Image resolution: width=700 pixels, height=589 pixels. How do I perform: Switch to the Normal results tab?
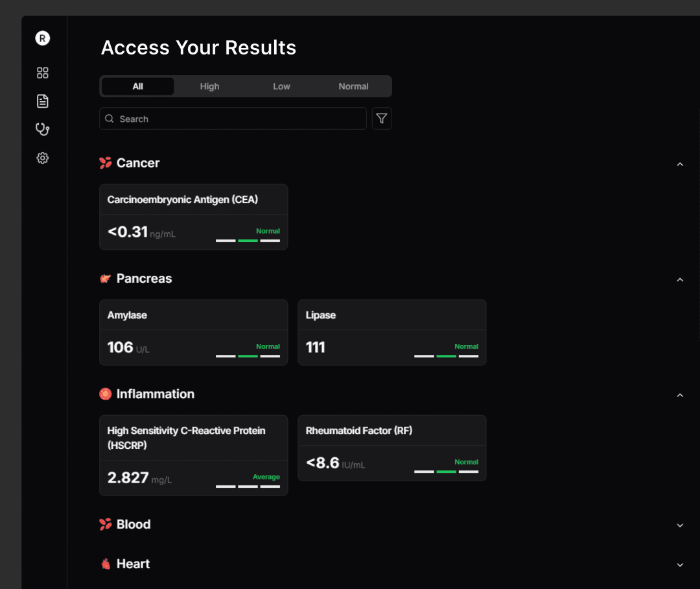(x=353, y=86)
